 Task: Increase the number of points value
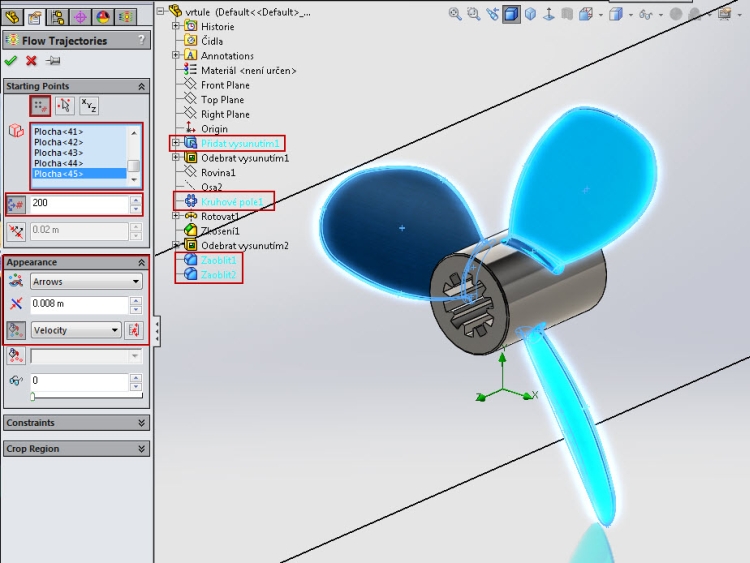(136, 200)
